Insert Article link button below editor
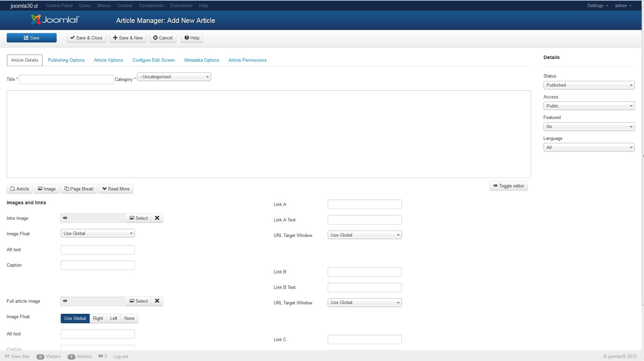Viewport: 644px width, 361px height. [20, 189]
